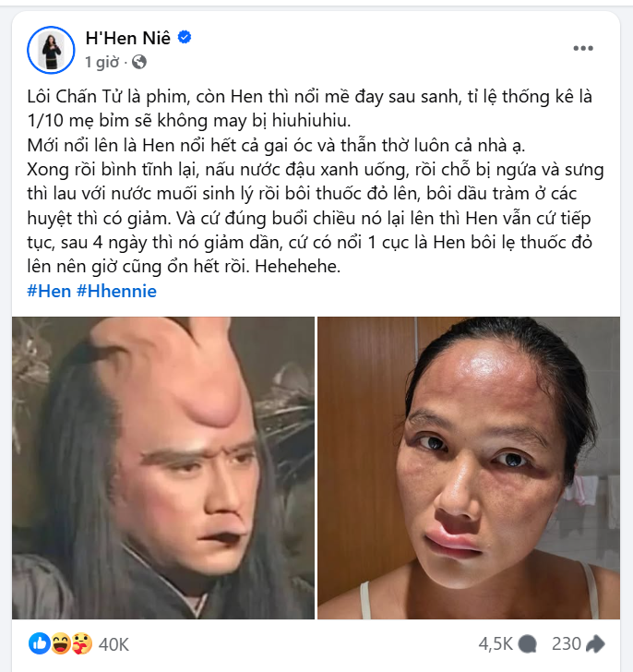The image size is (633, 672).
Task: Open the #Hhennie hashtag
Action: click(x=116, y=292)
